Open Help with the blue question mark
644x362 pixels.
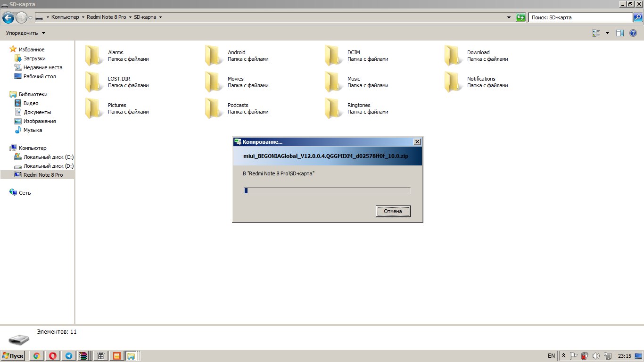point(633,33)
